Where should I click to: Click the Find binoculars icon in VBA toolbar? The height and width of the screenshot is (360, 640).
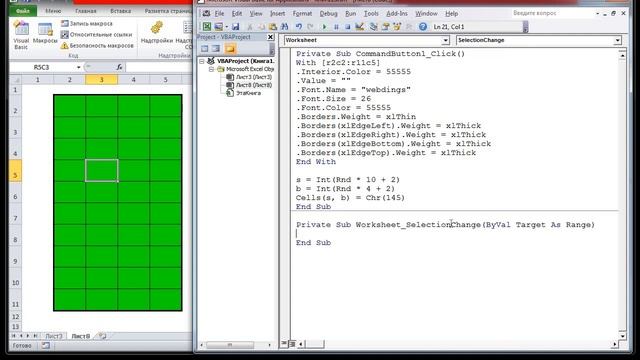click(x=284, y=27)
